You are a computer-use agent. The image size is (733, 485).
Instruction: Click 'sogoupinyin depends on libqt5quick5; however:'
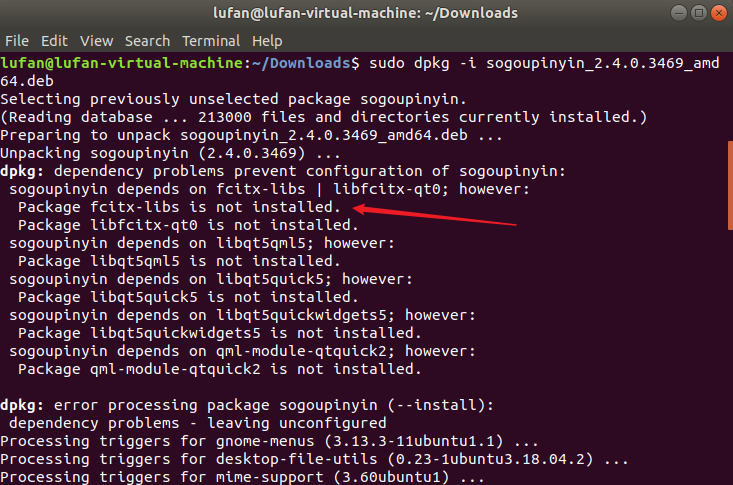click(211, 279)
